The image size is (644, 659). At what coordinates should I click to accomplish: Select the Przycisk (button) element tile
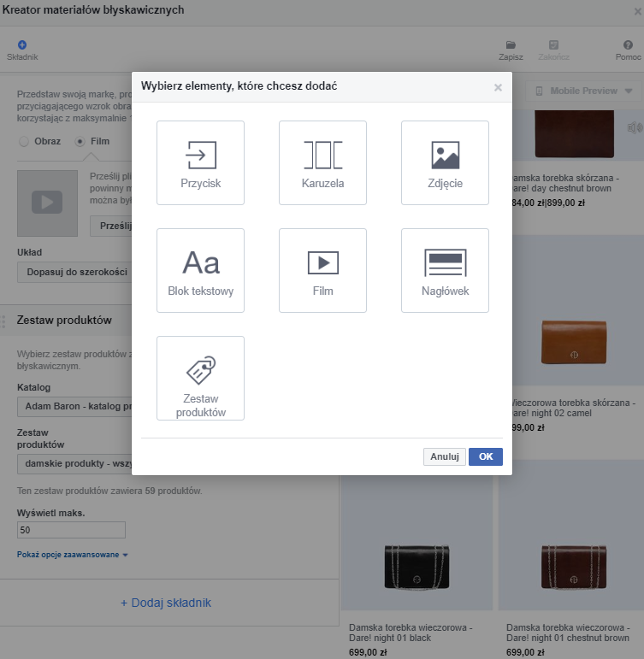[200, 162]
